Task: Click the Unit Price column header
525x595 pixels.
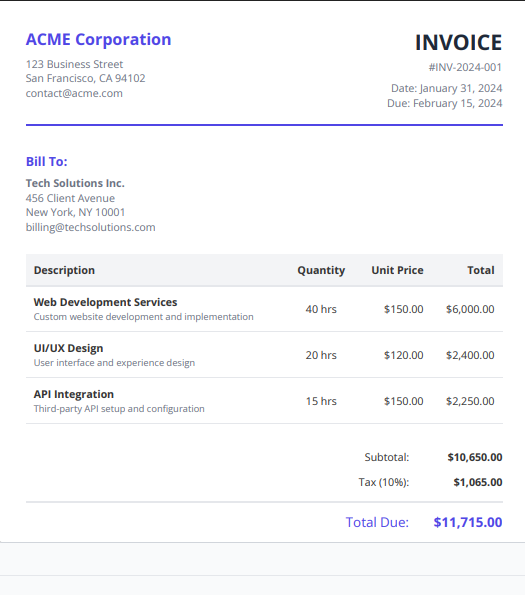Action: [398, 270]
